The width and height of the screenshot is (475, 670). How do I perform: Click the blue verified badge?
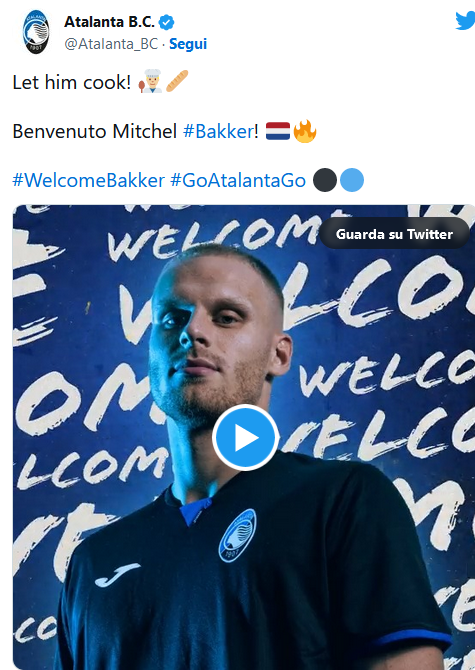(x=167, y=22)
